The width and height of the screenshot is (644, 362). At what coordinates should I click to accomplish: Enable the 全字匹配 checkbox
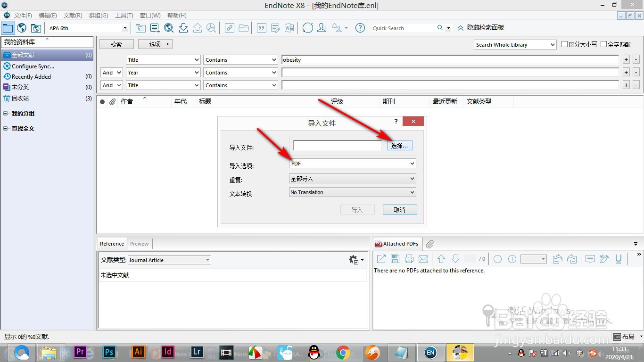603,44
